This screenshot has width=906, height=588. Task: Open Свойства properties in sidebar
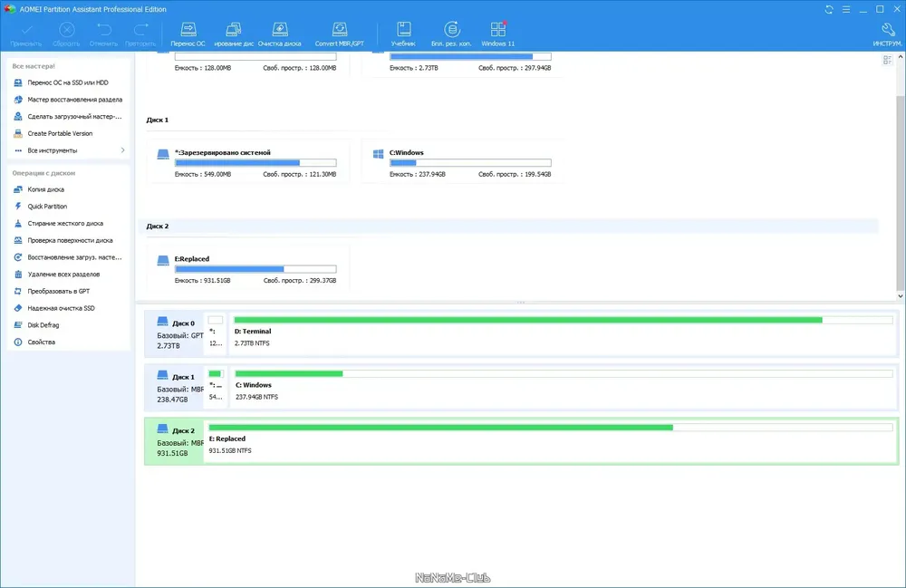[x=41, y=342]
